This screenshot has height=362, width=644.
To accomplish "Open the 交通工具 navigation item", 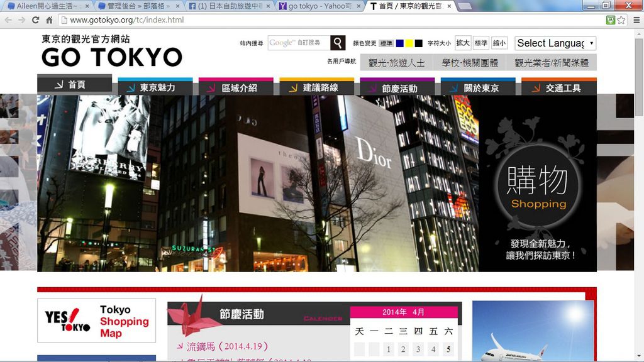I will click(558, 87).
